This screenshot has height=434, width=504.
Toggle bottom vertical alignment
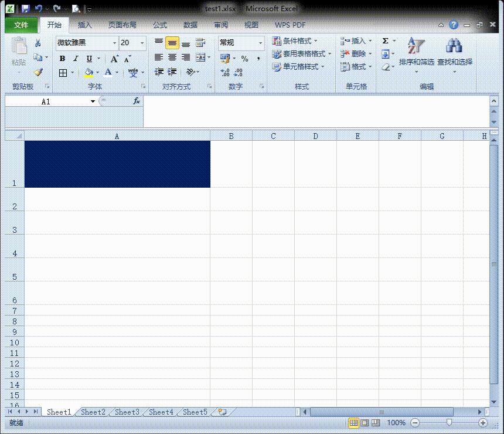pos(186,43)
